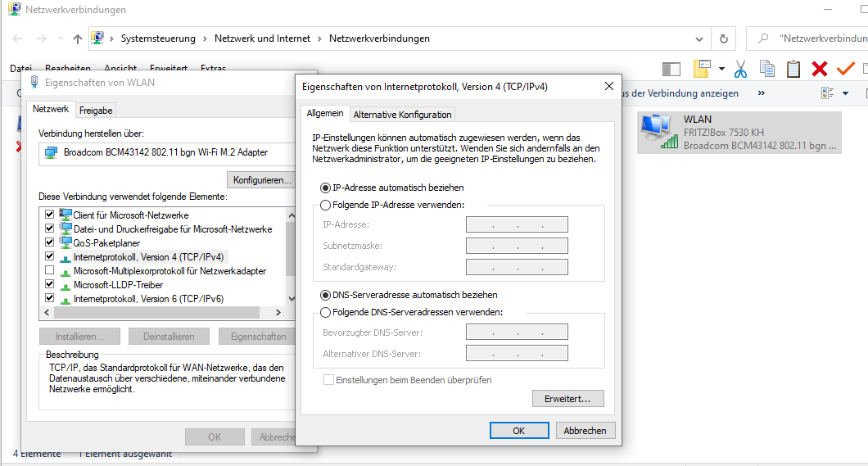Select Internetprotokoll, Version 6 (TCP/IPv6) row

pyautogui.click(x=148, y=299)
